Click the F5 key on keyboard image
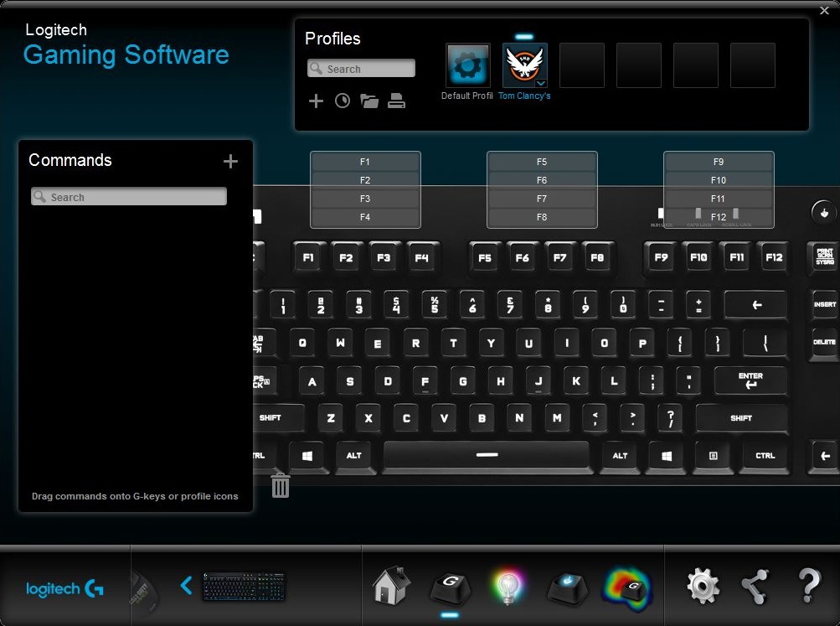 (485, 258)
